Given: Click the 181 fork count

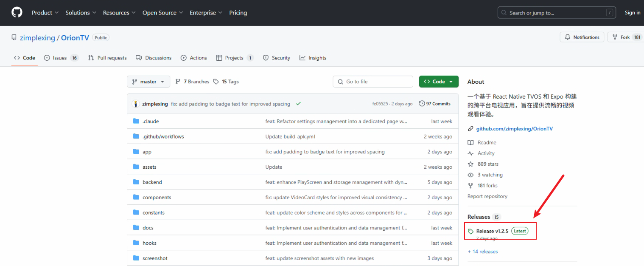Looking at the screenshot, I should coord(637,37).
